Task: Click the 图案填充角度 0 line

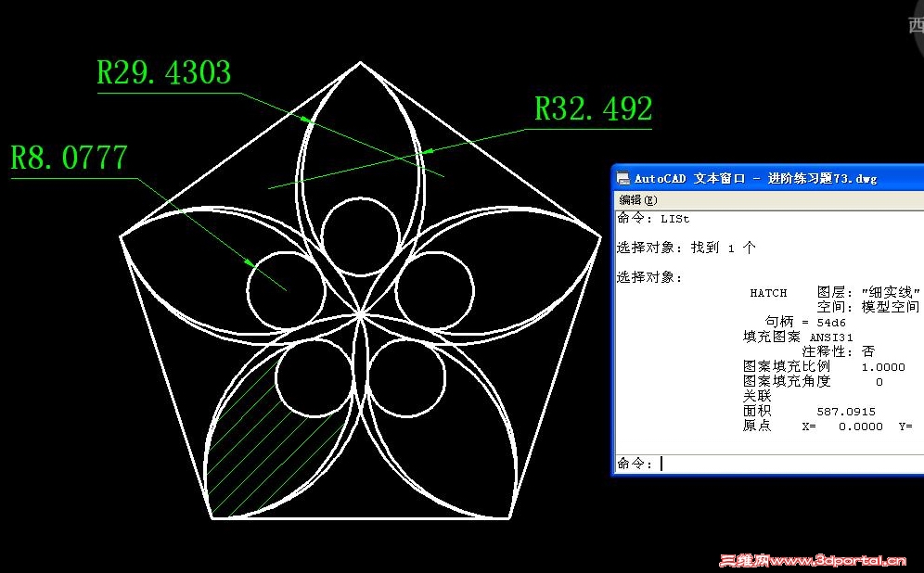Action: tap(813, 382)
